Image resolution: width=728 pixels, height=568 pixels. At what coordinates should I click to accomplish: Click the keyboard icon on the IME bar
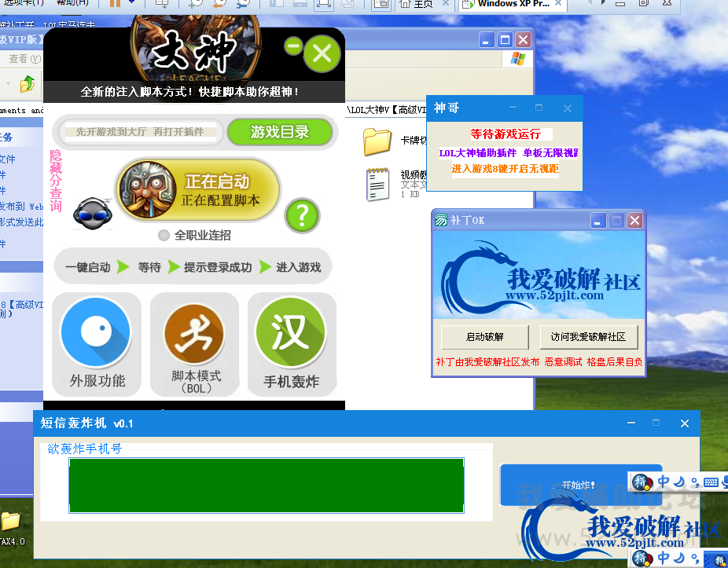click(x=711, y=482)
